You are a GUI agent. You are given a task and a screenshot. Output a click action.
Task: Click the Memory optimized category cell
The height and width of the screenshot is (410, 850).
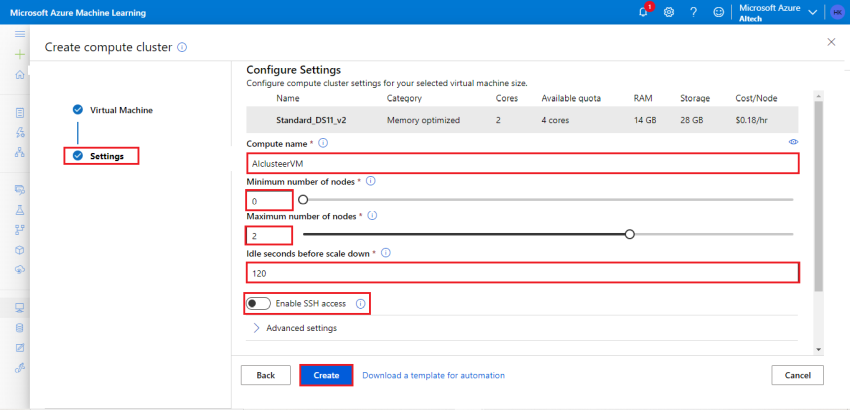pyautogui.click(x=423, y=120)
